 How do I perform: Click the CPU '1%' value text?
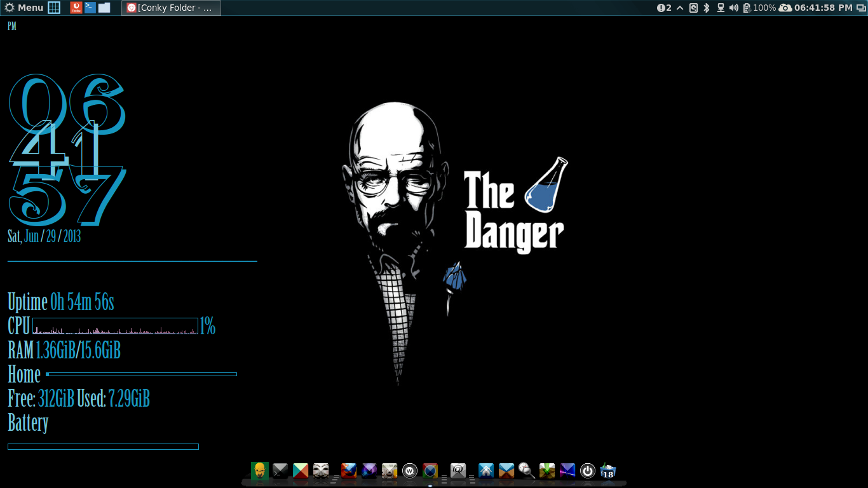[x=208, y=327]
